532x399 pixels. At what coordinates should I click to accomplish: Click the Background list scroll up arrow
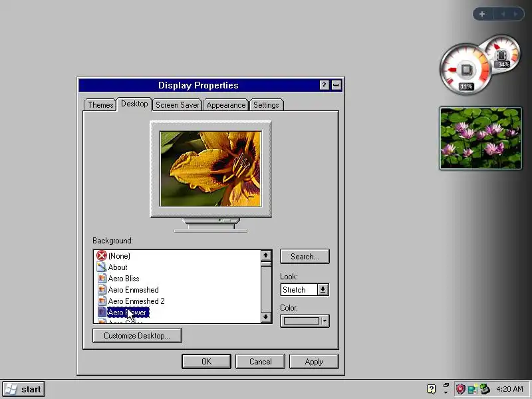266,255
